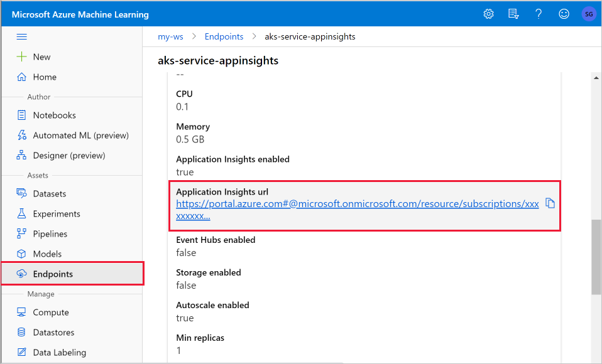Browse registered Models
602x364 pixels.
[47, 254]
